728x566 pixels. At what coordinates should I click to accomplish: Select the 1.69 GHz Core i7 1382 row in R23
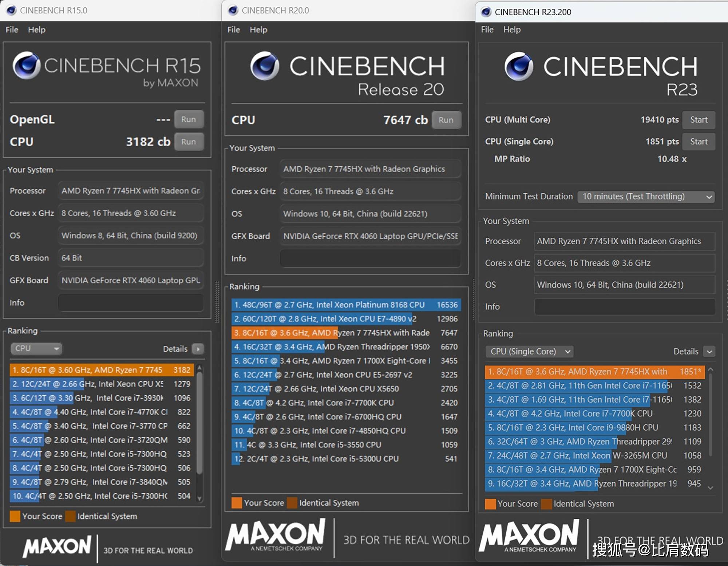click(595, 400)
